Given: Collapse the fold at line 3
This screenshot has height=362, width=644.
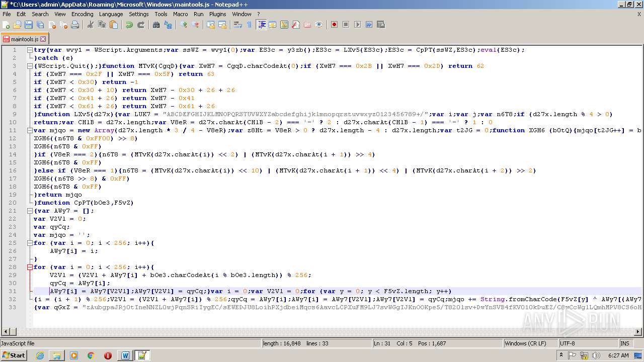Looking at the screenshot, I should pos(30,66).
